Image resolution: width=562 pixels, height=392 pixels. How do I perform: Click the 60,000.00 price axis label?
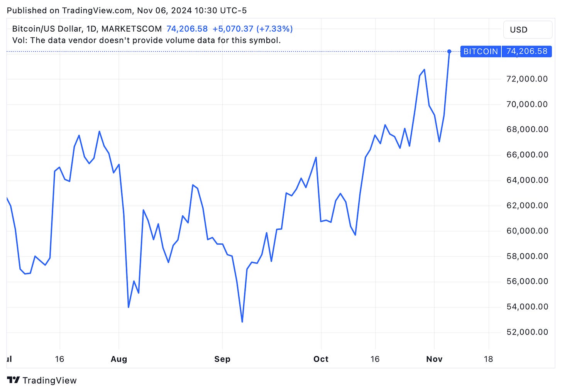(x=527, y=231)
